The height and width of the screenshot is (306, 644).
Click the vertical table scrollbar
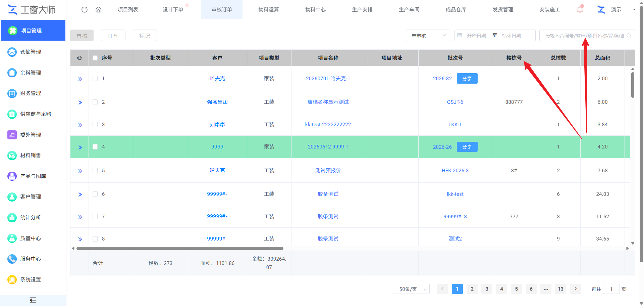coord(633,85)
